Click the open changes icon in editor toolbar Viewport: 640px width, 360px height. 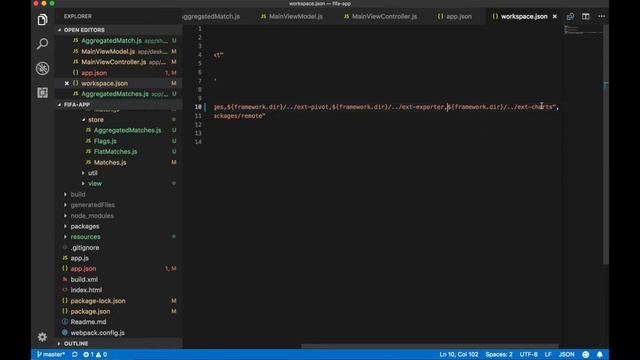(570, 16)
